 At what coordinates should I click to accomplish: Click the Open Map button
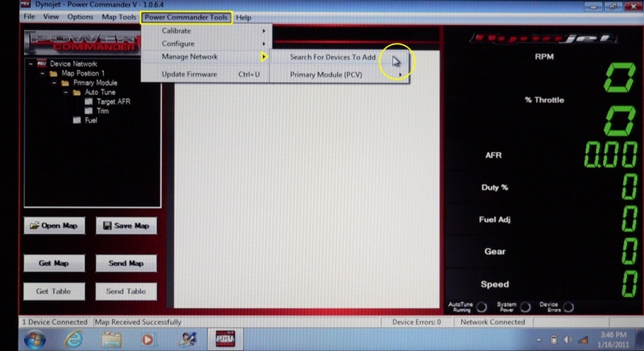[53, 226]
